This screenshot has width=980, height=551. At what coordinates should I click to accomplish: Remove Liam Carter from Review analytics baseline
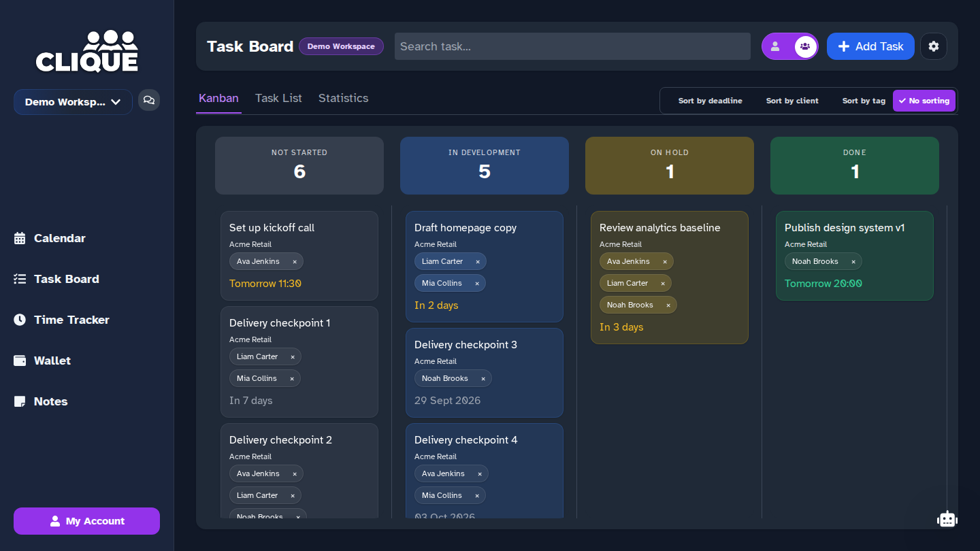(x=663, y=284)
